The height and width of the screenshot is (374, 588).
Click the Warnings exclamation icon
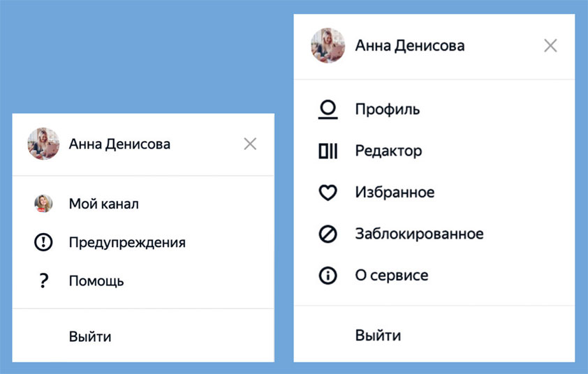tap(43, 243)
